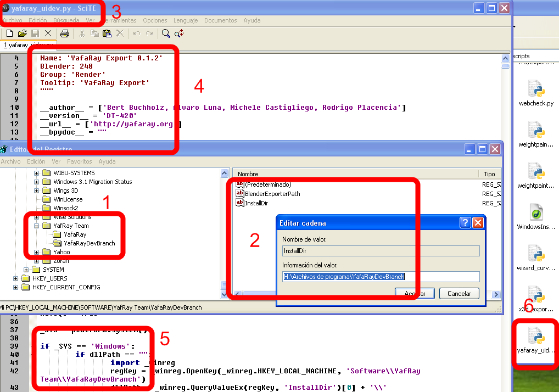Click Cancelar button in Editar cadena dialog
The width and height of the screenshot is (559, 392).
pos(459,294)
